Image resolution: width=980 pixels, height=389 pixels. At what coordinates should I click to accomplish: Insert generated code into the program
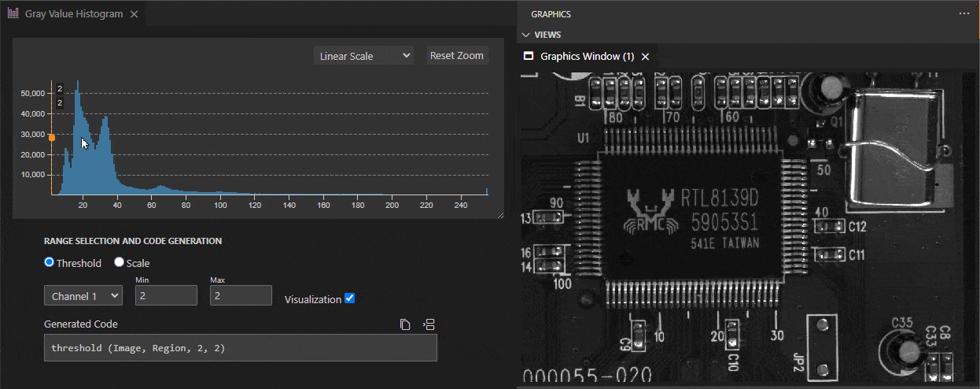[429, 324]
